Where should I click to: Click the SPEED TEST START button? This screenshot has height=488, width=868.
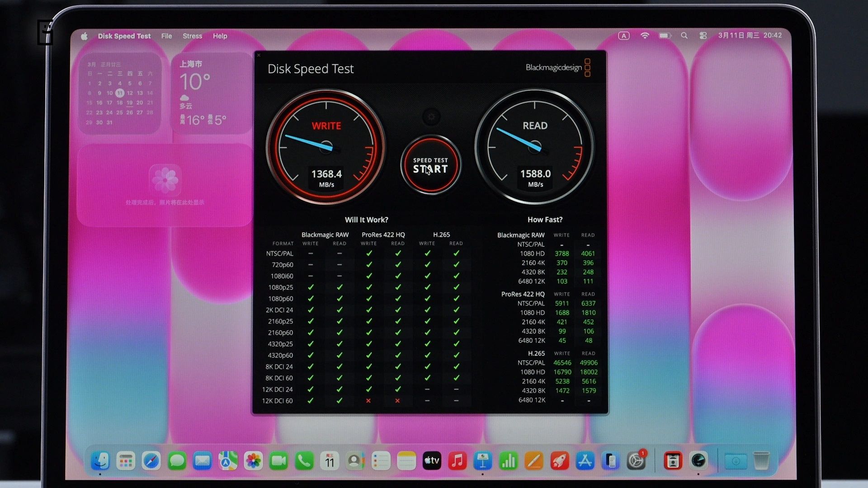pos(431,165)
